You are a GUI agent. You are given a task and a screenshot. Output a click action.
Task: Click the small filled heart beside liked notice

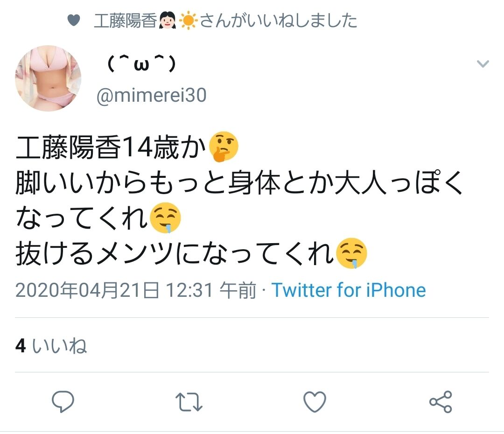(x=74, y=21)
